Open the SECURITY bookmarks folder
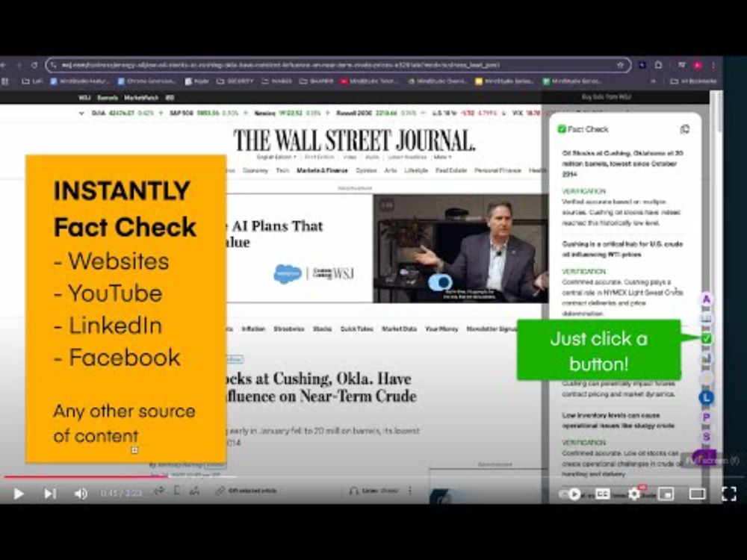Screen dimensions: 747x560 point(235,81)
